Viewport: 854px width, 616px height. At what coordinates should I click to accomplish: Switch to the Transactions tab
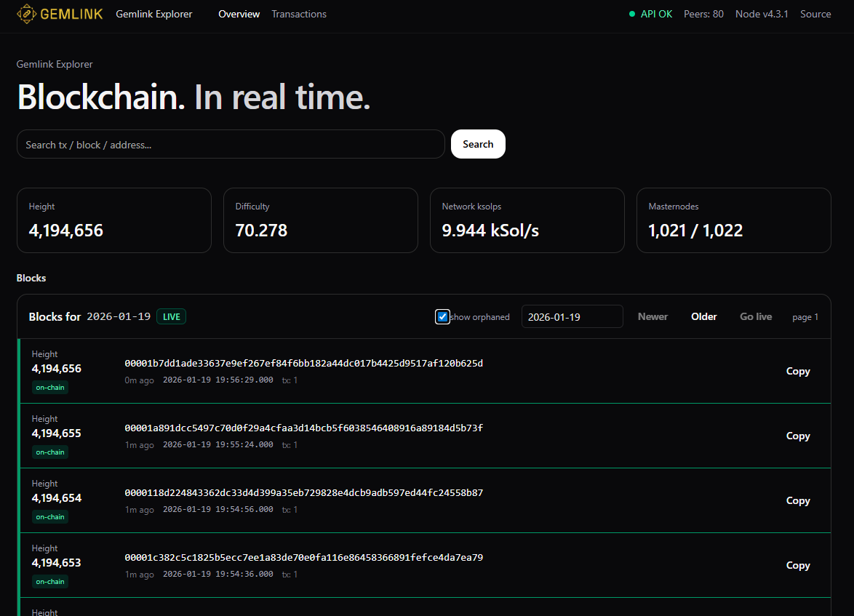tap(298, 14)
